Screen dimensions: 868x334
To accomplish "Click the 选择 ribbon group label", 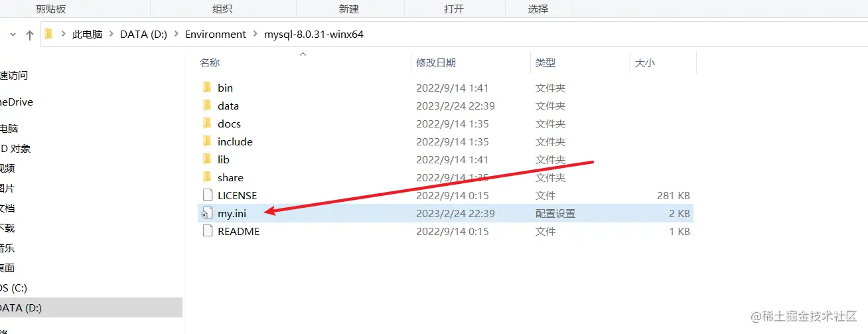I will click(538, 9).
